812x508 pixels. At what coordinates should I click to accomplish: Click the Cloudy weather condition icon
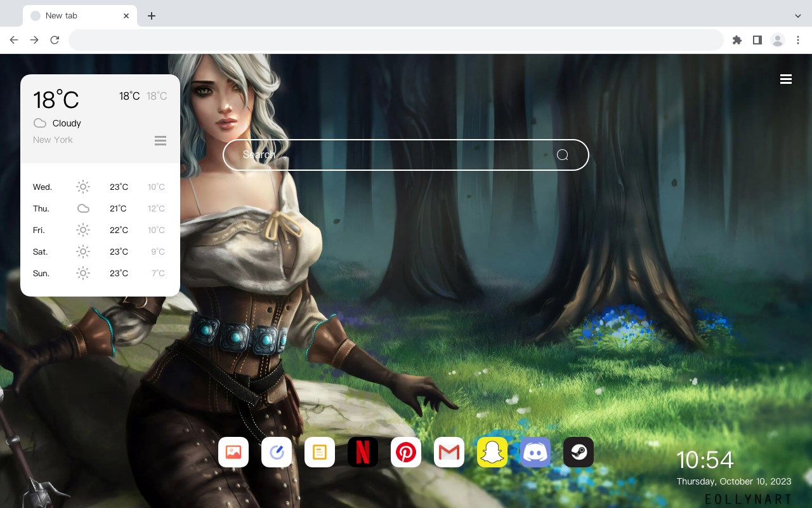(40, 123)
